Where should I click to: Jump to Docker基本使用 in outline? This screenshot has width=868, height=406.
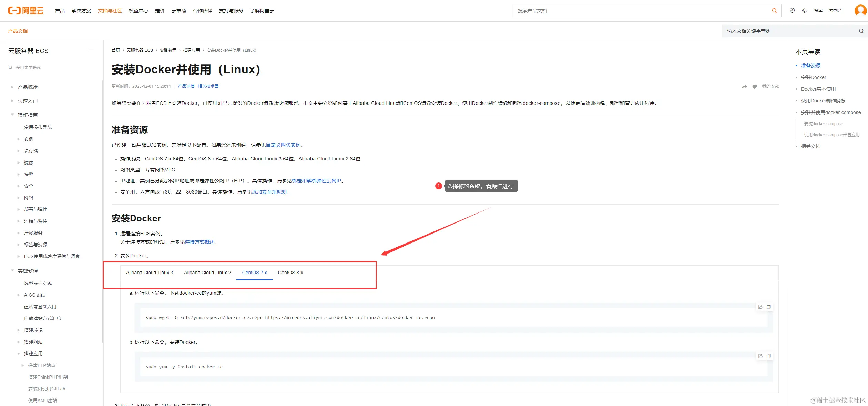click(x=818, y=89)
